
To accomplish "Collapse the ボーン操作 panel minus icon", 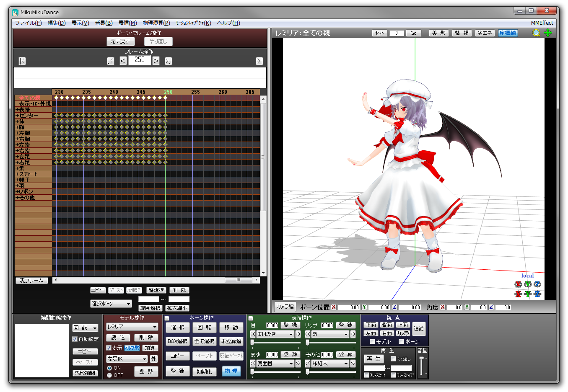I will click(167, 318).
